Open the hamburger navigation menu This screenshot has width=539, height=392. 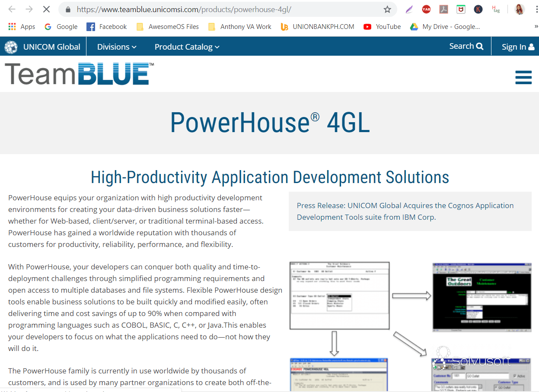pyautogui.click(x=523, y=77)
